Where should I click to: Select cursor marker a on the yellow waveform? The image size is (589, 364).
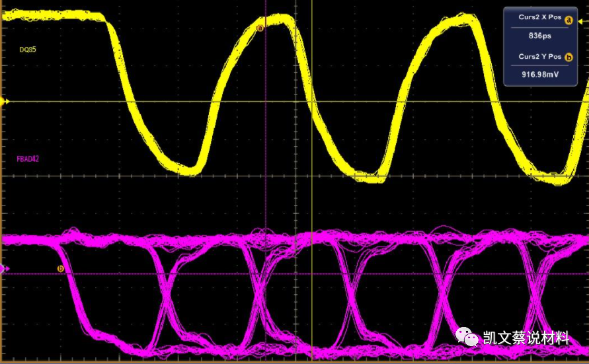point(260,28)
